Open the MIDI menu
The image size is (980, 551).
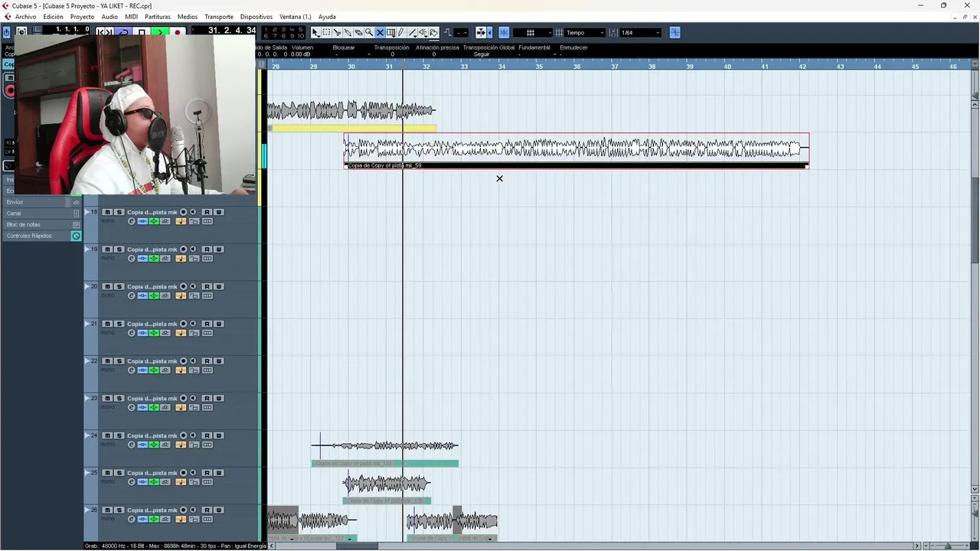point(132,17)
